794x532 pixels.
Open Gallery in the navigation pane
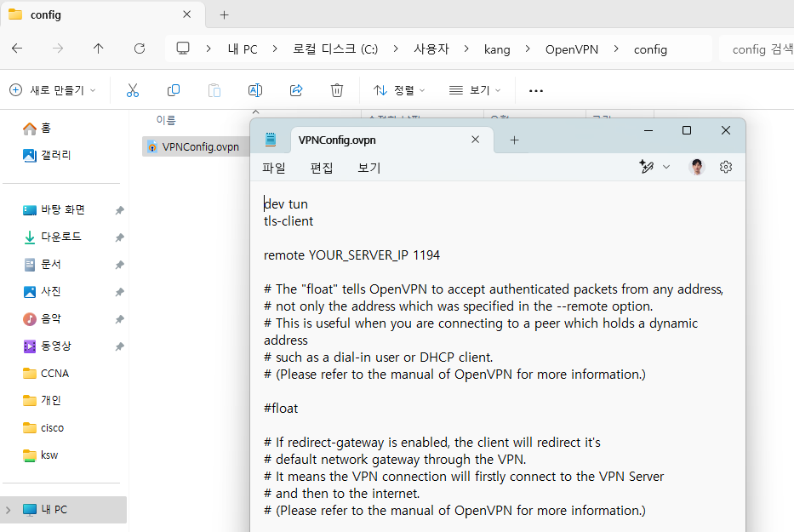click(47, 155)
